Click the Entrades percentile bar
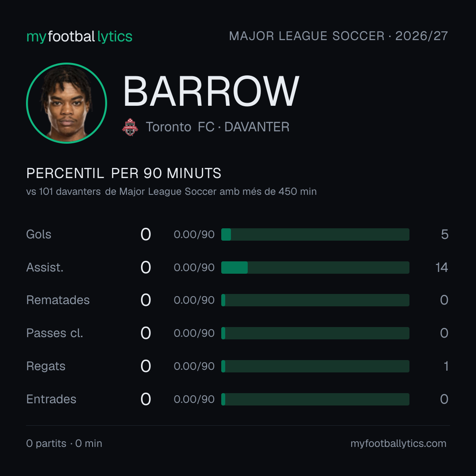476x476 pixels. pyautogui.click(x=315, y=399)
